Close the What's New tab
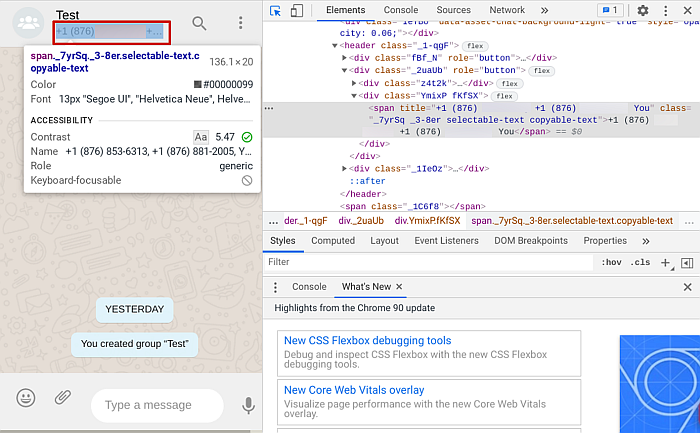Image resolution: width=700 pixels, height=433 pixels. pos(399,287)
